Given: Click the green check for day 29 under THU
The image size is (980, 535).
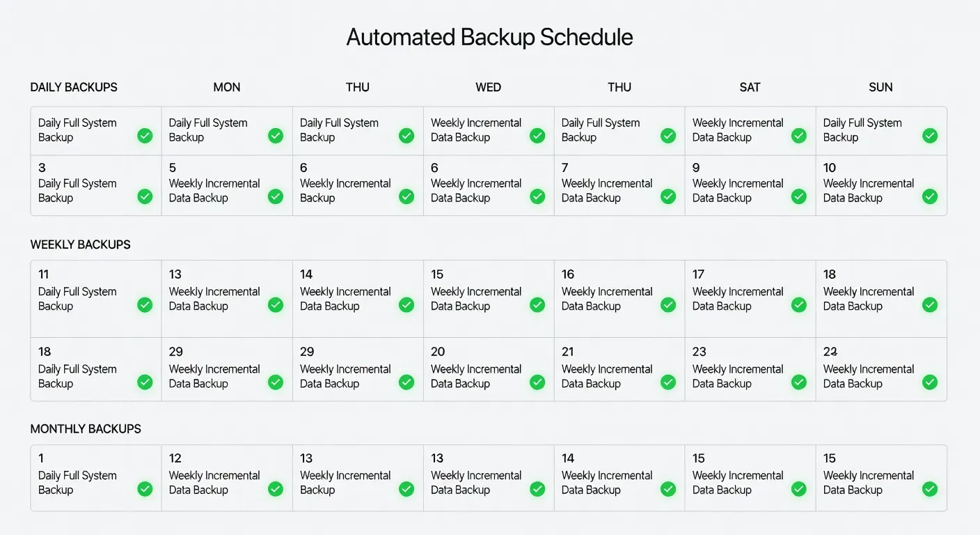Looking at the screenshot, I should click(x=406, y=382).
